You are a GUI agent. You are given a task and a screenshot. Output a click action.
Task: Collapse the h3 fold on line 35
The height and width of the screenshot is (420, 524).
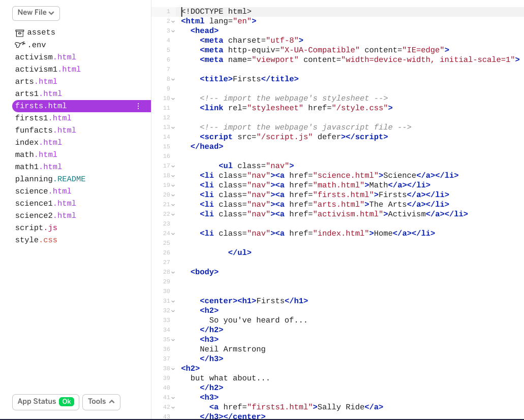[173, 340]
